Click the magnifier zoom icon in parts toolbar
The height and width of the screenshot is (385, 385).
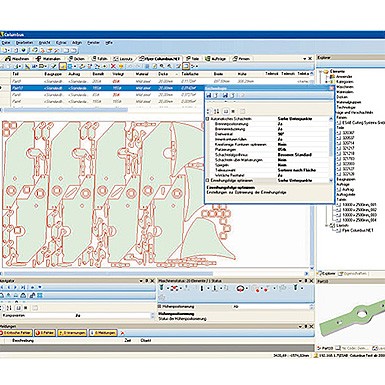[x=162, y=66]
